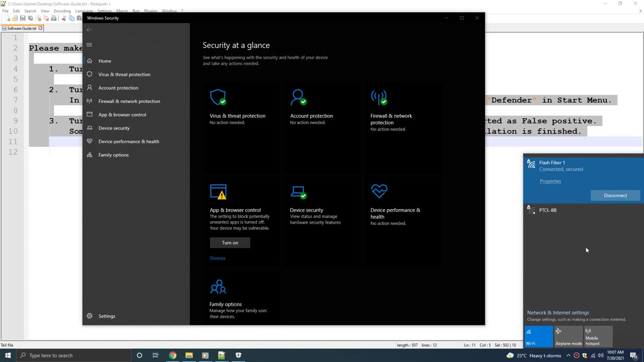
Task: Click Copy icon in Notepad++ toolbar
Action: (x=71, y=18)
